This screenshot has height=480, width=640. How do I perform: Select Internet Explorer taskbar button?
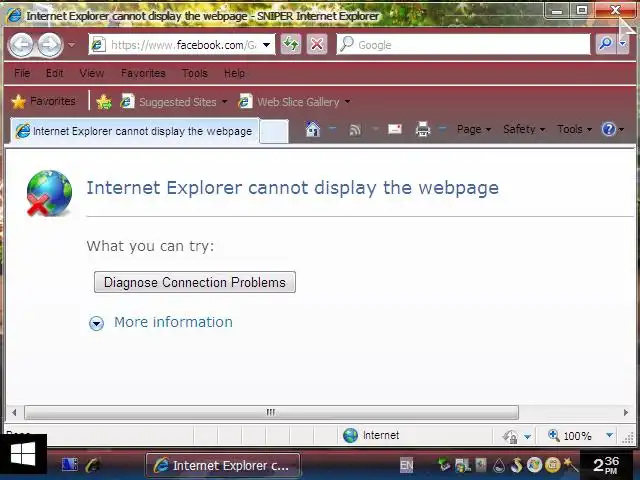point(223,465)
